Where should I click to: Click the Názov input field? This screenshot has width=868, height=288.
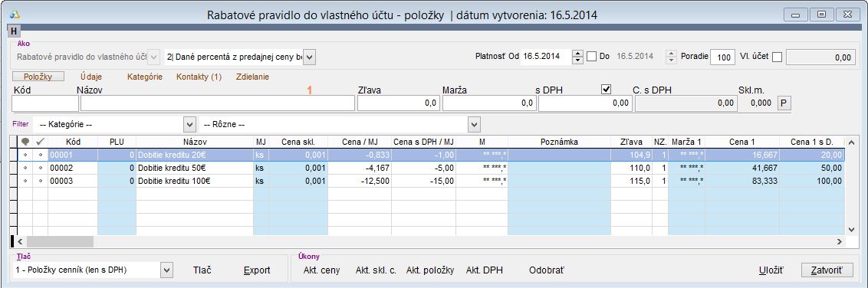pyautogui.click(x=217, y=103)
